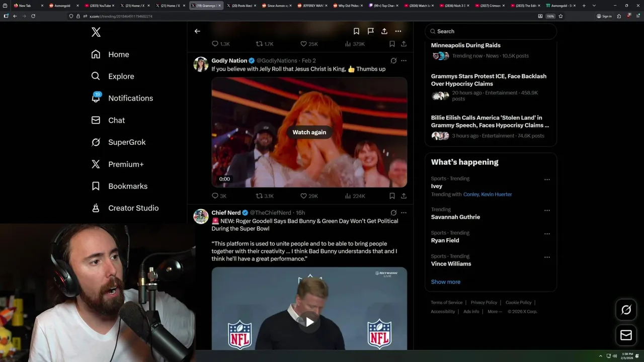Open the Godly Nation display name
Image resolution: width=644 pixels, height=362 pixels.
[229, 61]
